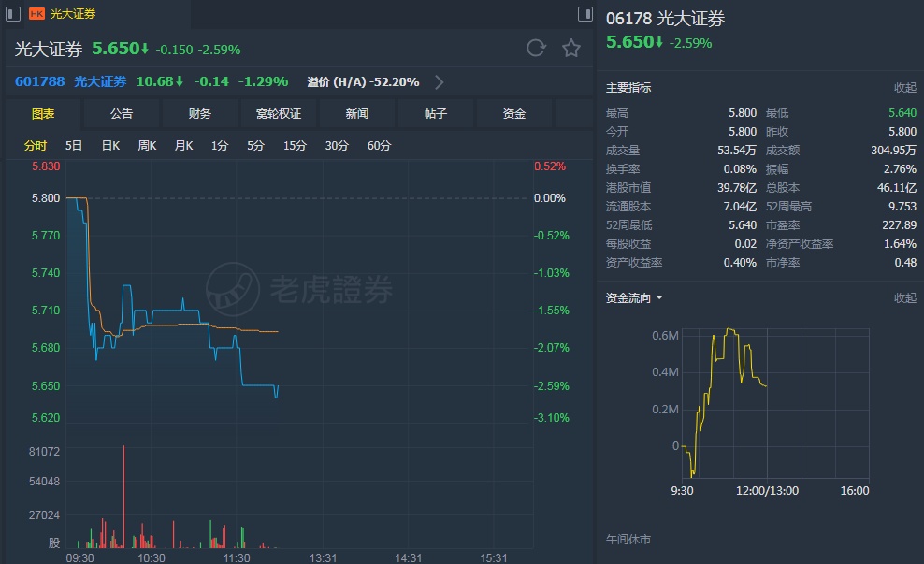Screen dimensions: 924x564
Task: Collapse the 主要指标 section
Action: pos(904,87)
